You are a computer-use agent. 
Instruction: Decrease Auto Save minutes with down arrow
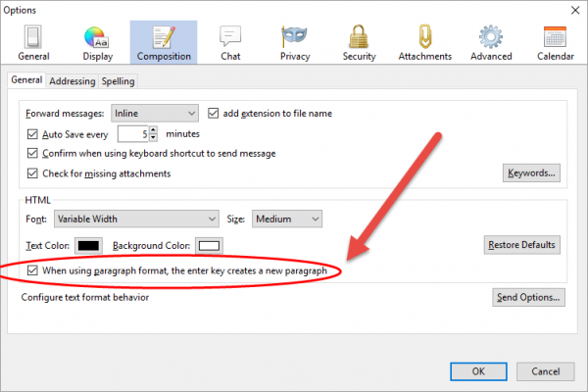point(153,137)
